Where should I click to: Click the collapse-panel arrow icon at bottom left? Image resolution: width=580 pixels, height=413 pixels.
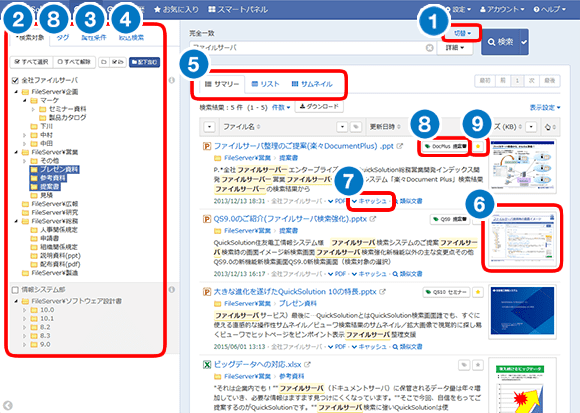click(x=8, y=405)
